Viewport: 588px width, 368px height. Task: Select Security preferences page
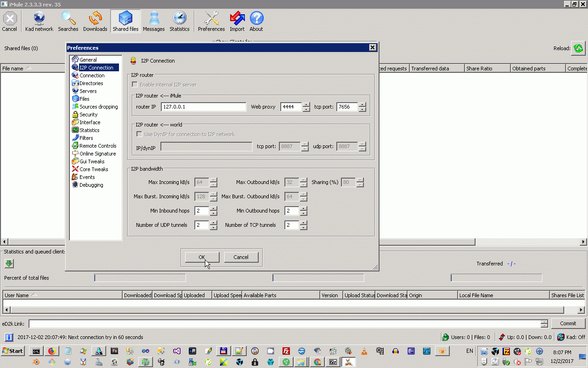click(88, 115)
